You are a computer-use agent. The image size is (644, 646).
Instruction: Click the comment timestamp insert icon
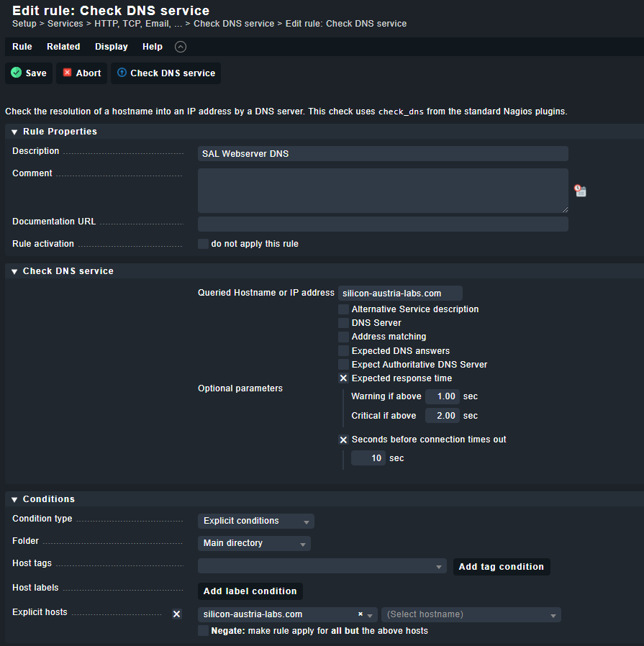click(x=580, y=191)
